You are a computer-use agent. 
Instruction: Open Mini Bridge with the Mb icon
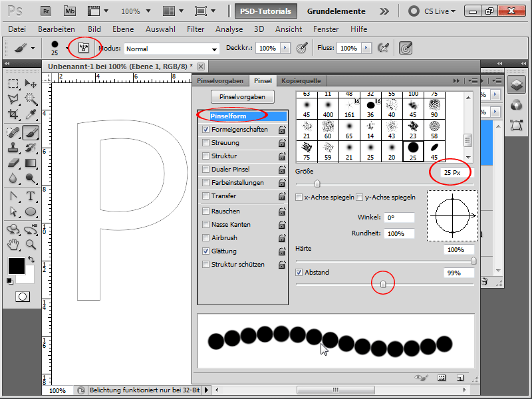[70, 11]
